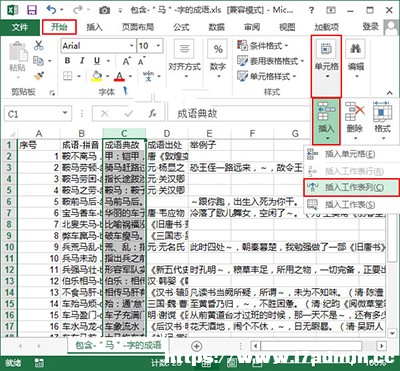
Task: Open the 文件 file tab
Action: 20,27
